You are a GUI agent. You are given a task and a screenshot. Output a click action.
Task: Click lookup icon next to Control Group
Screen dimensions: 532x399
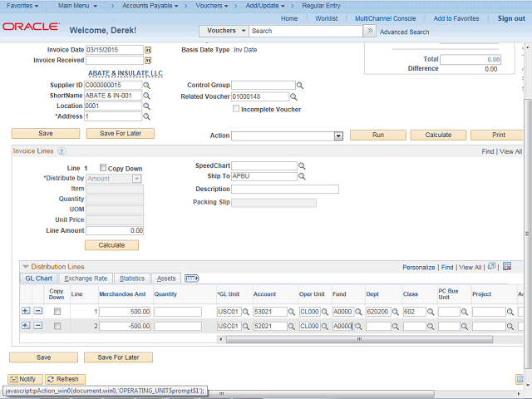point(301,86)
